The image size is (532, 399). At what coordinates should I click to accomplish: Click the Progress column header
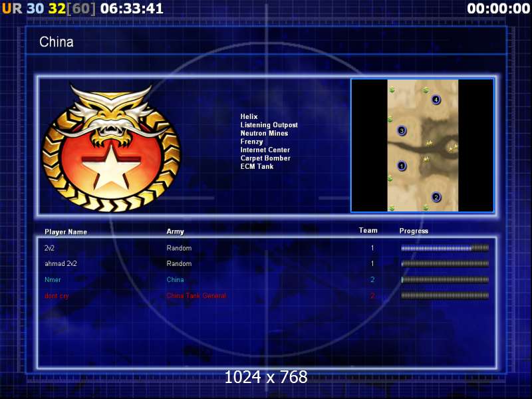coord(414,231)
